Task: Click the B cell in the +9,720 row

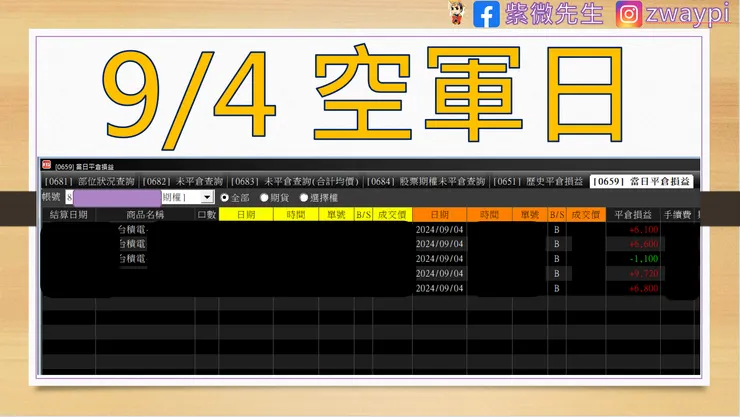Action: point(557,274)
